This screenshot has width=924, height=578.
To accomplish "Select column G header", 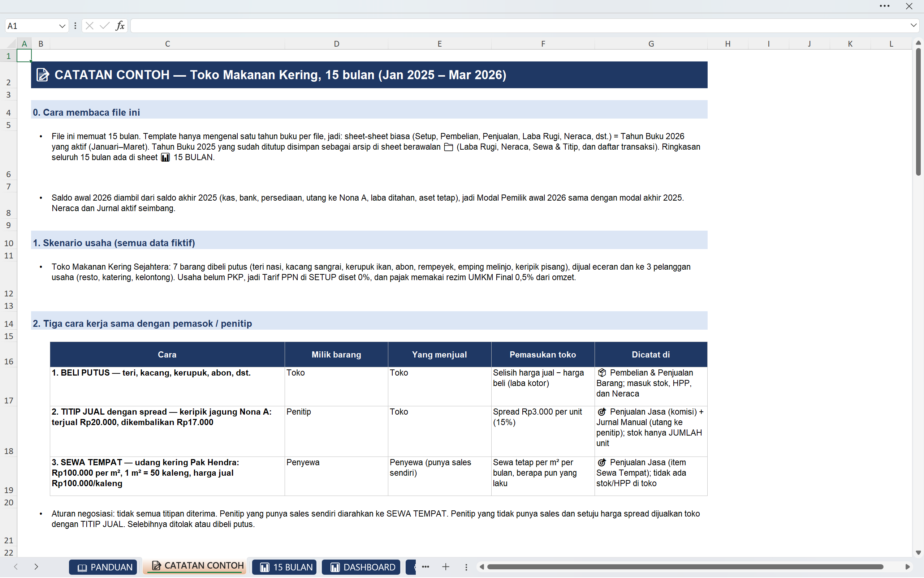I will tap(651, 44).
